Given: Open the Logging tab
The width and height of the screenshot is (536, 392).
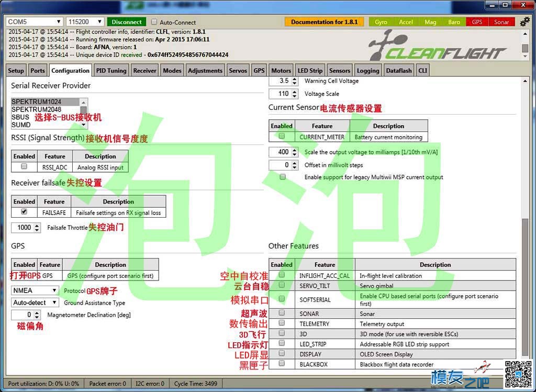Looking at the screenshot, I should click(x=368, y=71).
